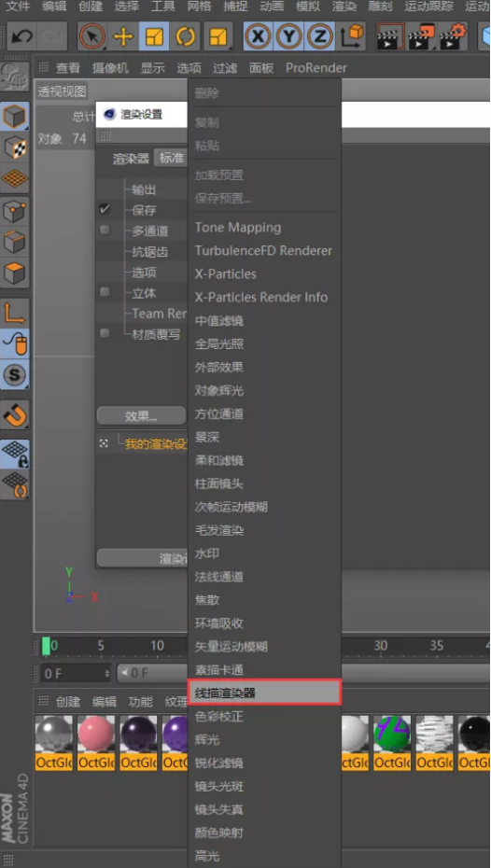Click the 渲染设置 button at bottom of dialog

coord(143,558)
